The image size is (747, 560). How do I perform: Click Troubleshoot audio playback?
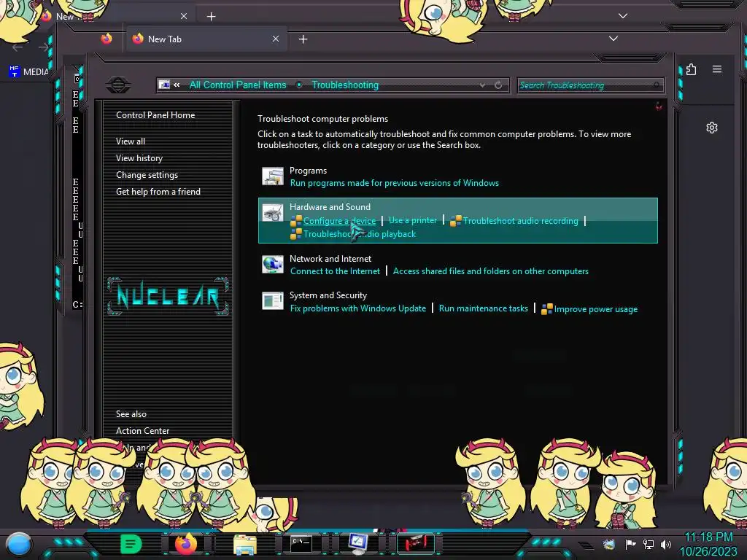(x=360, y=234)
